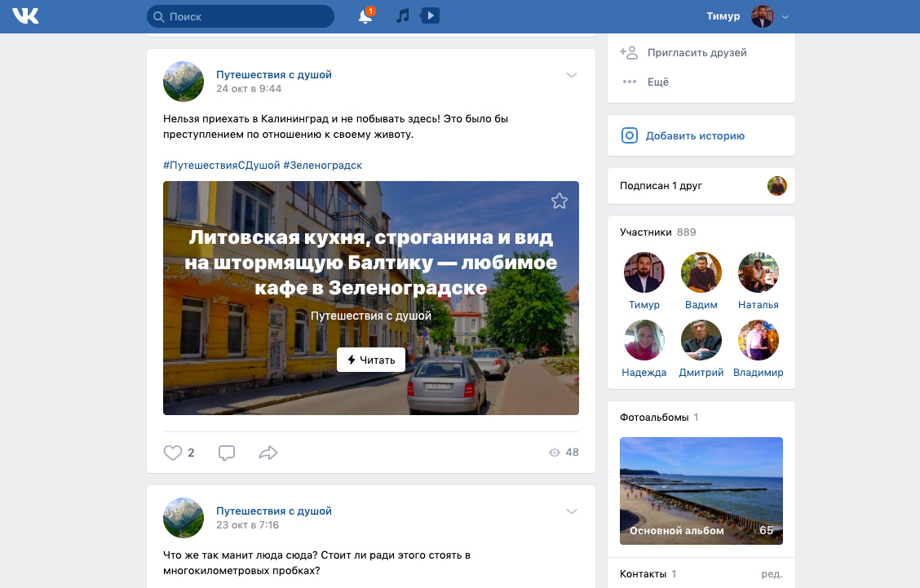Open group name link on 24 окт post
Viewport: 920px width, 588px height.
(x=274, y=74)
